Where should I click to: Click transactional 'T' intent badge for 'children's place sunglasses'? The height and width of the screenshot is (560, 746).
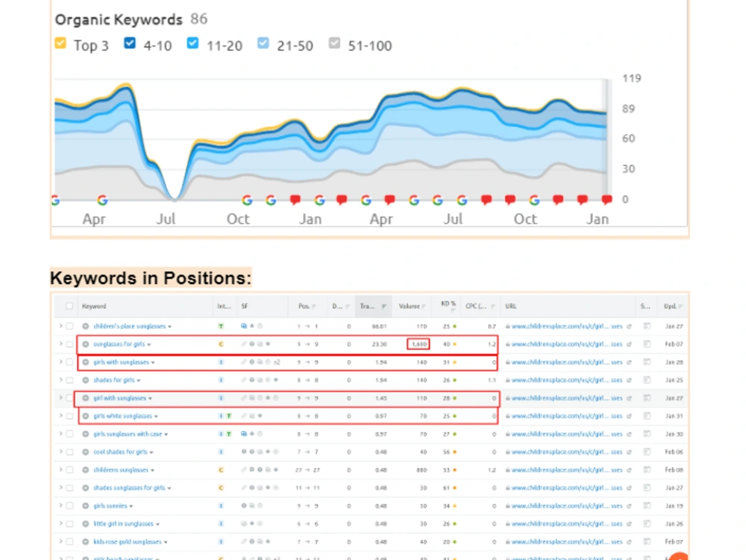(x=221, y=327)
